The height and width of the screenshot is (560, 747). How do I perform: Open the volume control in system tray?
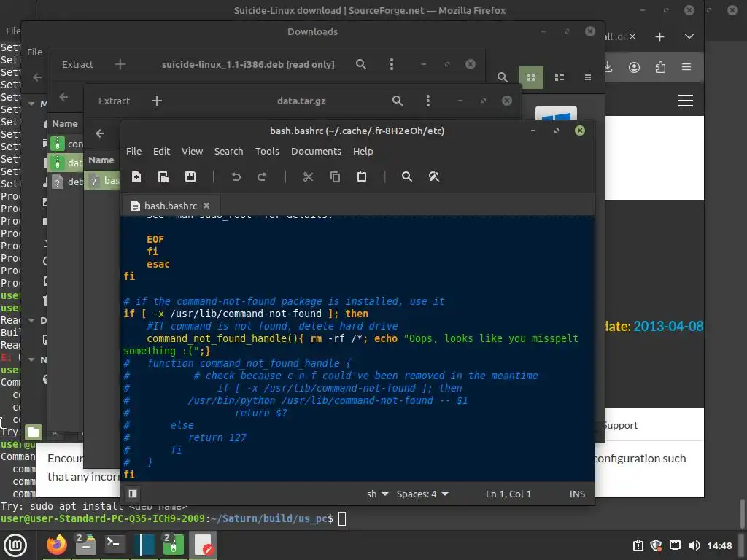pyautogui.click(x=694, y=545)
